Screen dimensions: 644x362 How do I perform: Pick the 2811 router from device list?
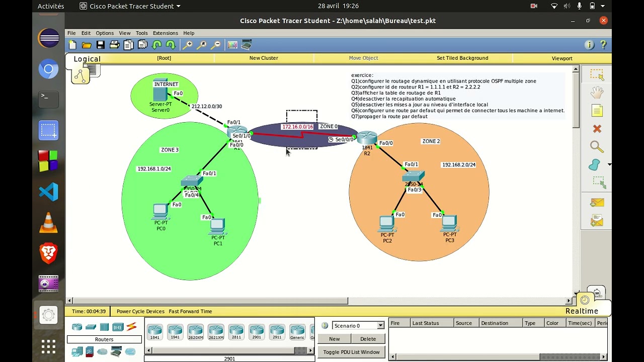click(x=236, y=332)
